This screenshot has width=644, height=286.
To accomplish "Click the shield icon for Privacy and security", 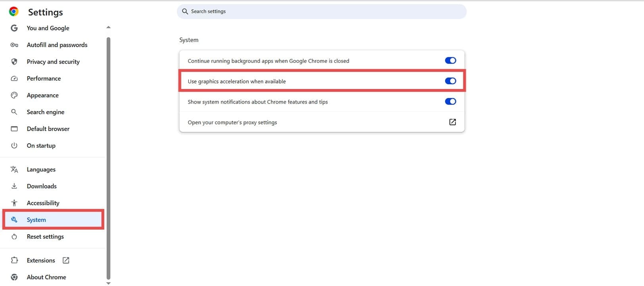I will point(14,62).
